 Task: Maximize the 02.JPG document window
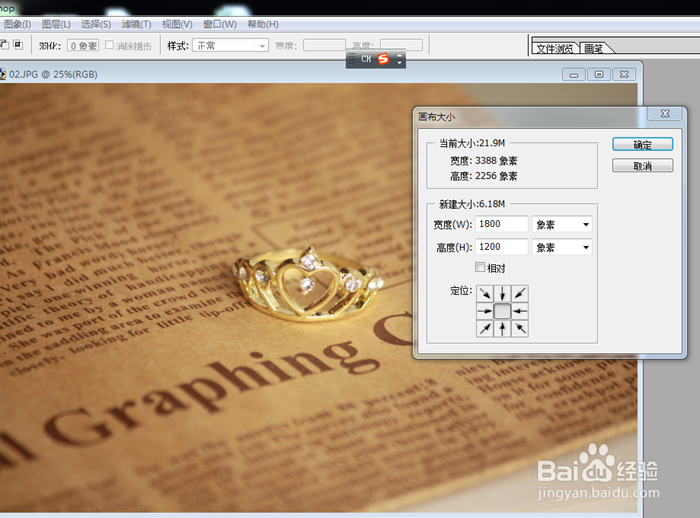(599, 75)
